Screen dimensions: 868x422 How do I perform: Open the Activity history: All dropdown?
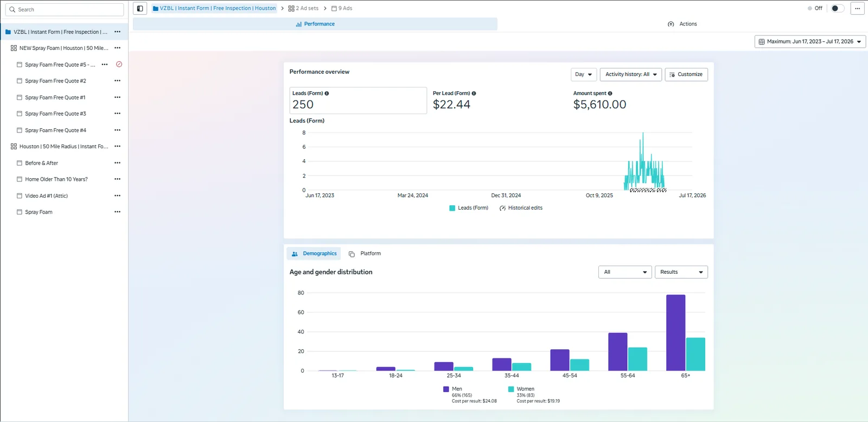click(630, 74)
